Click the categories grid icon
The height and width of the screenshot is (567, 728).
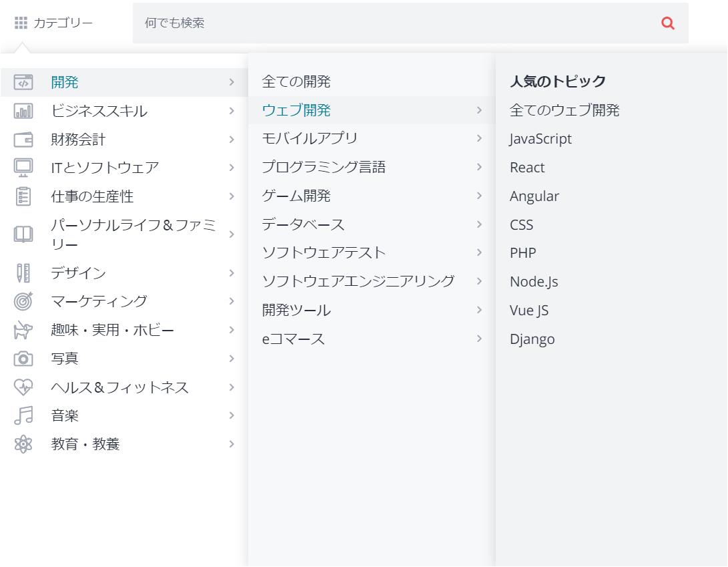(x=21, y=23)
